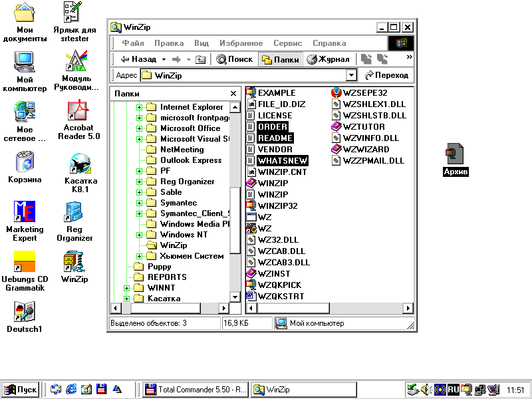Expand the Windows NT folder node
532x399 pixels.
click(x=139, y=235)
